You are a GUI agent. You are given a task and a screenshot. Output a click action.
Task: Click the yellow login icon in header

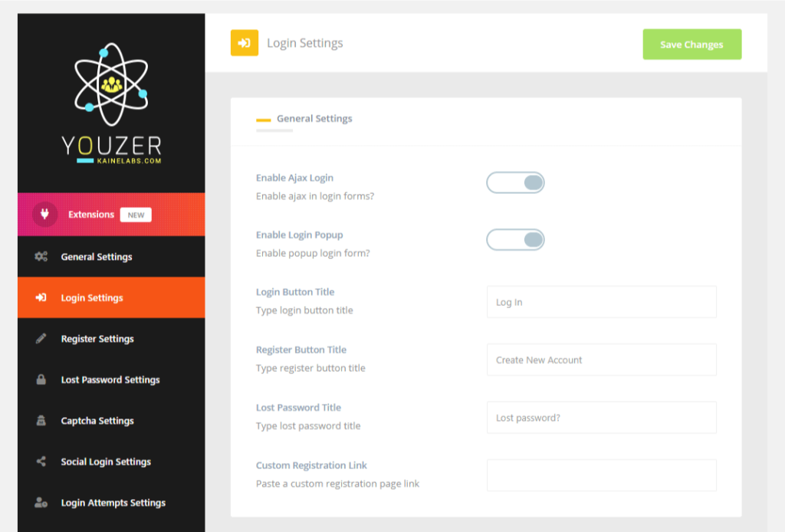pos(245,43)
